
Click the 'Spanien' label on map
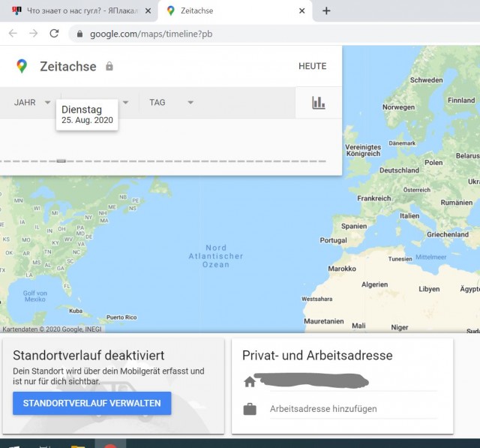pyautogui.click(x=354, y=227)
